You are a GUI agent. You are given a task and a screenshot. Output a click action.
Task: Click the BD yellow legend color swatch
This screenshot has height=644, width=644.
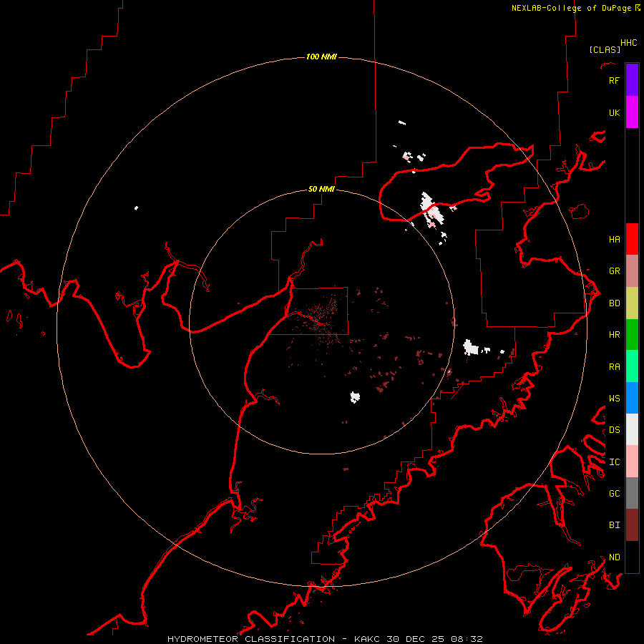632,303
